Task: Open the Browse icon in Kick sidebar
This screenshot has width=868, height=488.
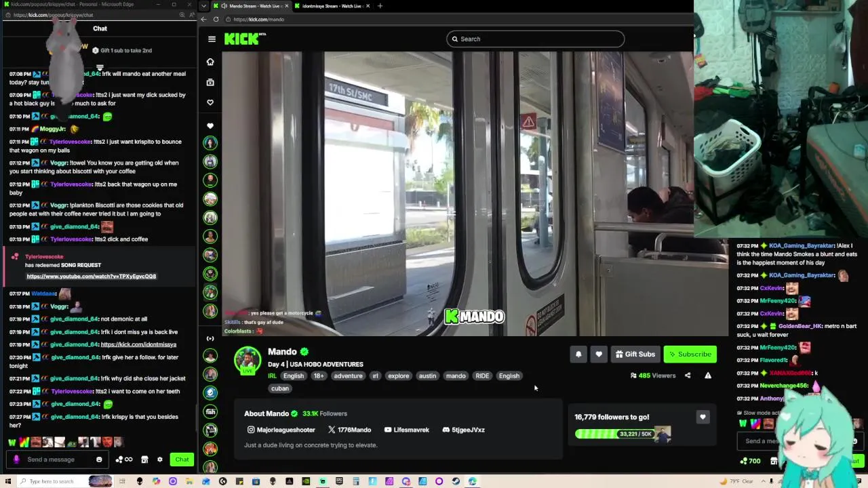Action: (210, 82)
